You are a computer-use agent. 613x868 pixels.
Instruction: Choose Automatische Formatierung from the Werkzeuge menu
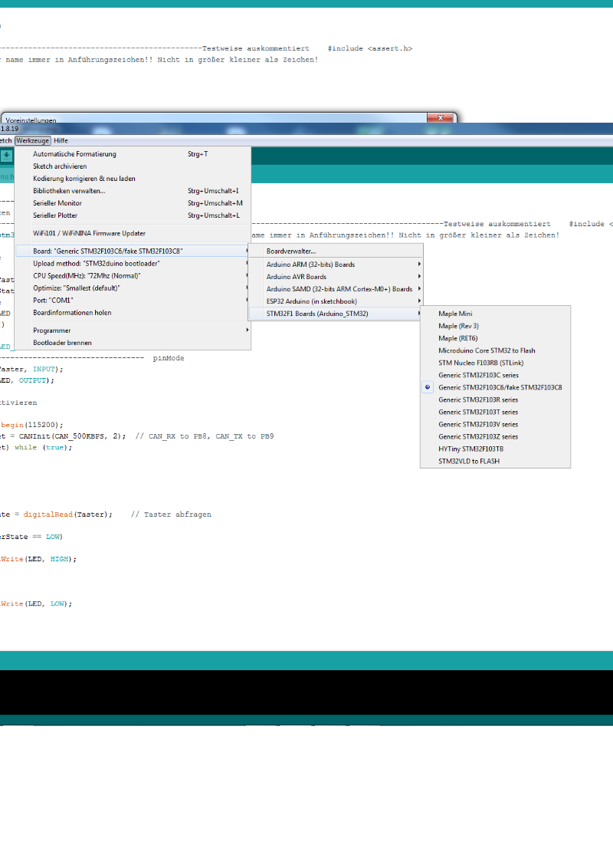point(133,154)
